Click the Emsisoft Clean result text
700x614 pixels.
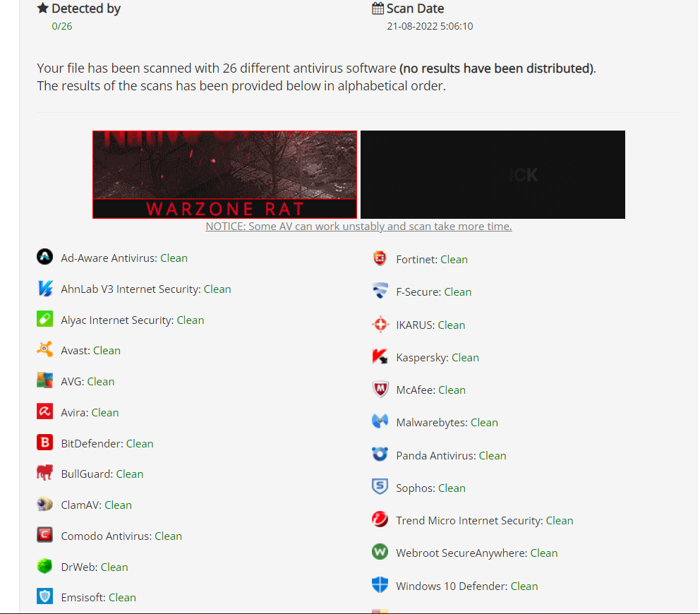pyautogui.click(x=122, y=598)
